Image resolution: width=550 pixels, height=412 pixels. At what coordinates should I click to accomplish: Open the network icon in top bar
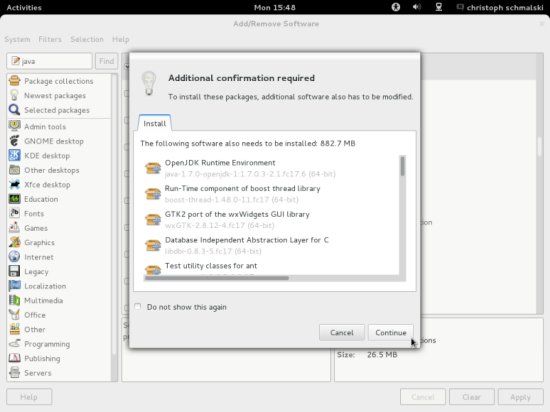point(438,7)
